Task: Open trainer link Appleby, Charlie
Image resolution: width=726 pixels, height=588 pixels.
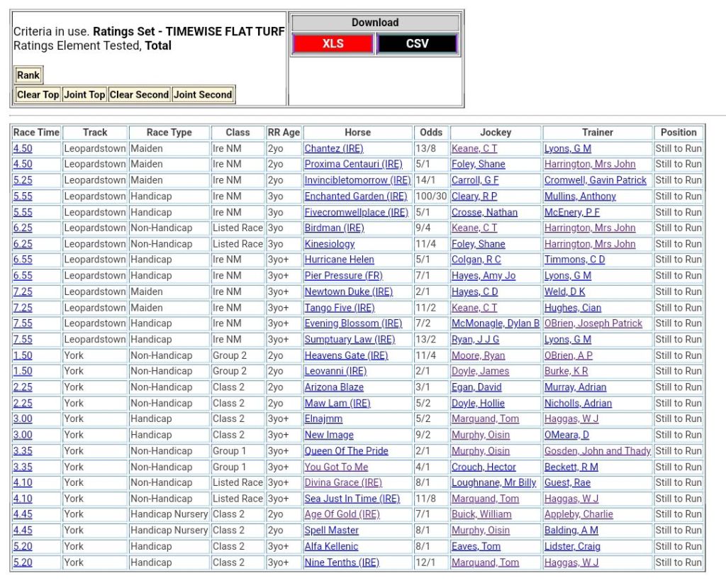Action: [579, 514]
